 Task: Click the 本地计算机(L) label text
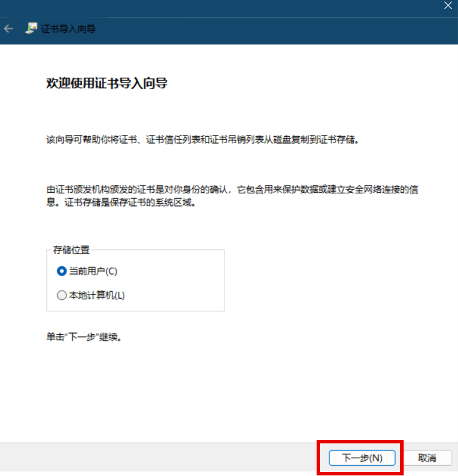[97, 296]
